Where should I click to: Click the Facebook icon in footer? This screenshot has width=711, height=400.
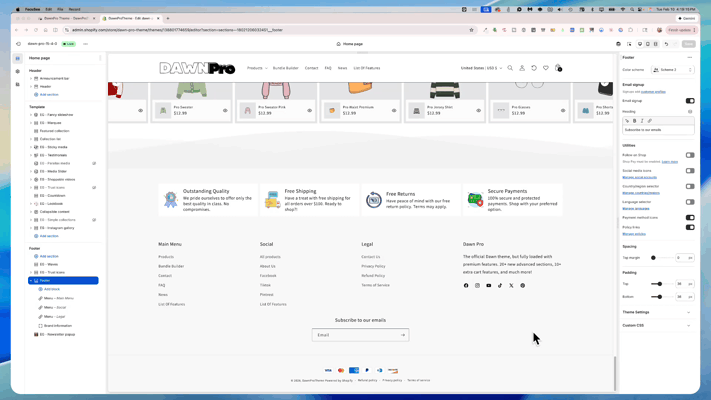coord(466,285)
